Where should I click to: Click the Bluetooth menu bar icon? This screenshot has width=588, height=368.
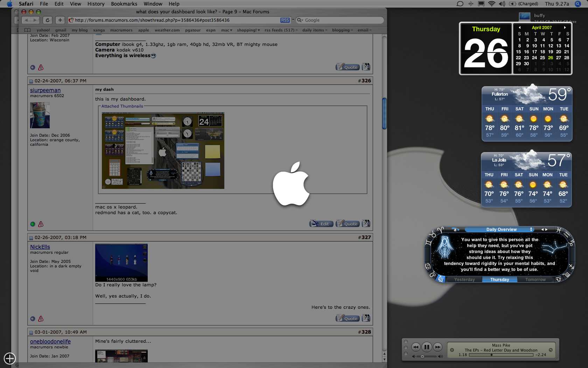[x=471, y=4]
